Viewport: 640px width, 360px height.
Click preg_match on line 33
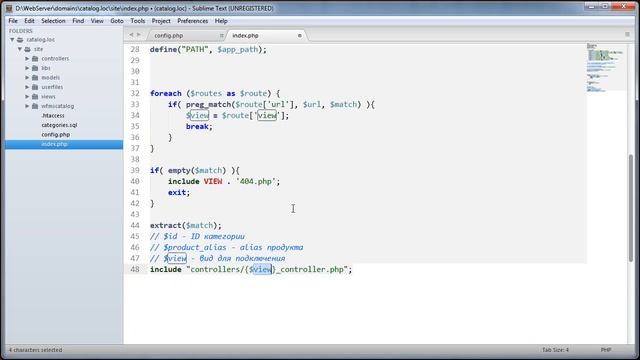[x=208, y=104]
